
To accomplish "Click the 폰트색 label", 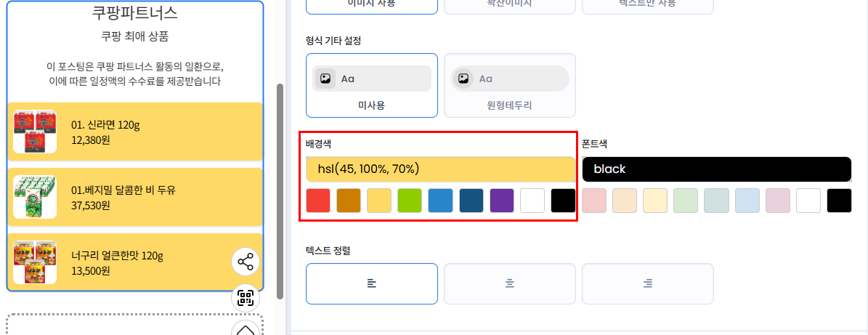I will (x=595, y=144).
